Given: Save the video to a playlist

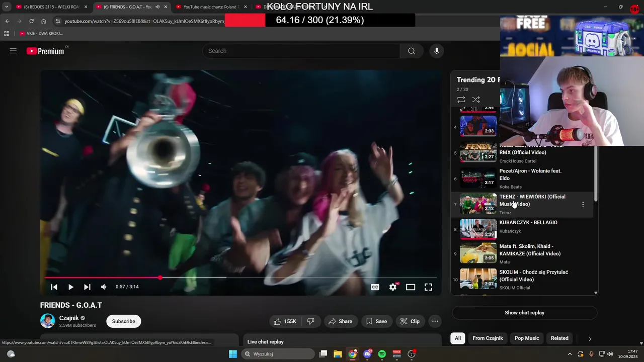Looking at the screenshot, I should click(x=376, y=321).
